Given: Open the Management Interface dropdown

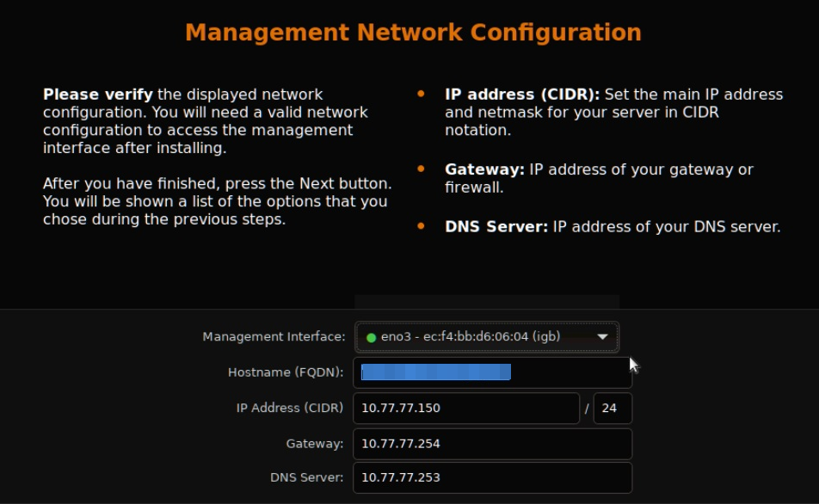Looking at the screenshot, I should click(x=486, y=337).
